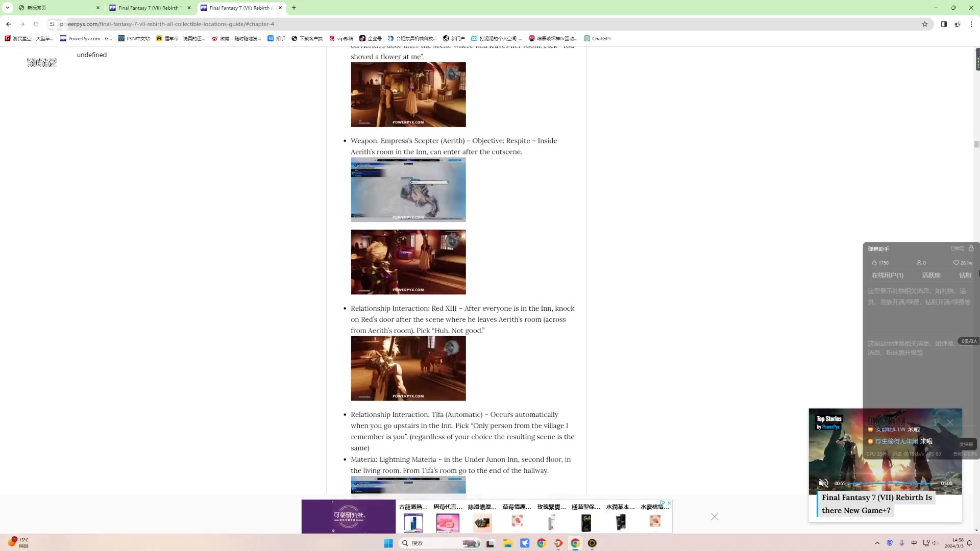Unmute the Top Stories video

(823, 483)
